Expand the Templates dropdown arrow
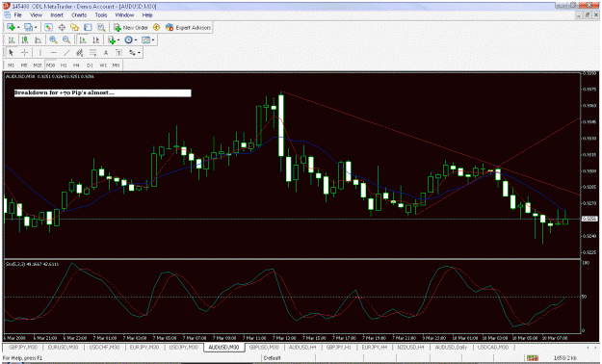 point(153,39)
